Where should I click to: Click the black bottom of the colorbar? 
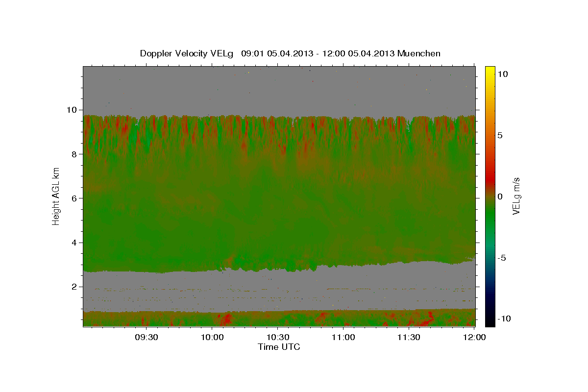(x=490, y=321)
